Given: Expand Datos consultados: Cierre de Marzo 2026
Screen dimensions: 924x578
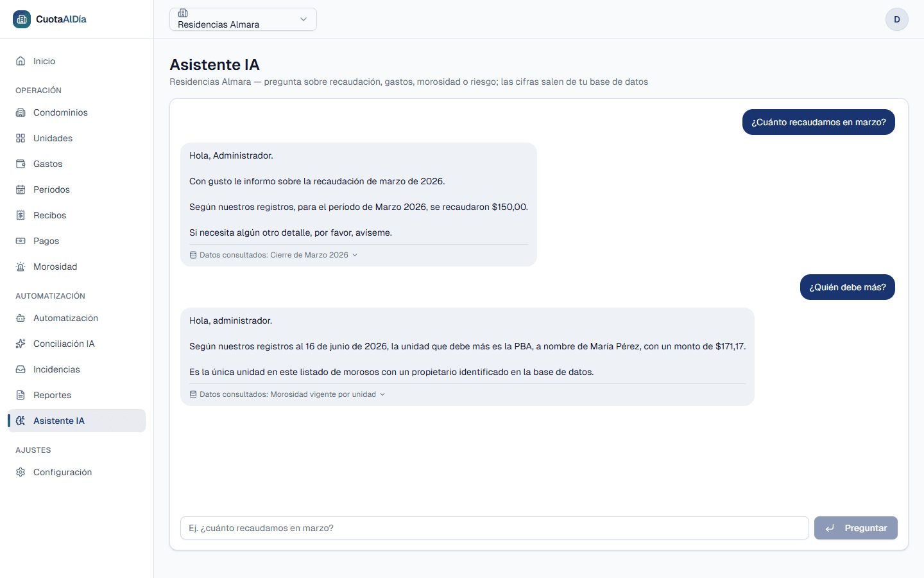Looking at the screenshot, I should coord(274,255).
